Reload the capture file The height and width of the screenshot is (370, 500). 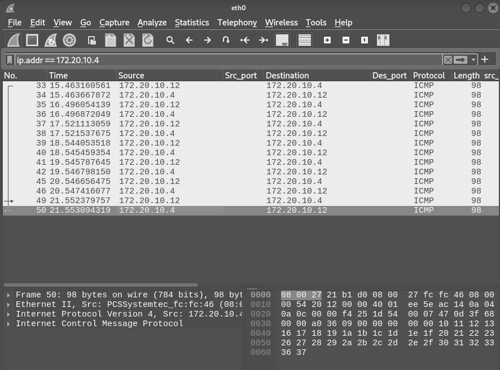pyautogui.click(x=148, y=40)
